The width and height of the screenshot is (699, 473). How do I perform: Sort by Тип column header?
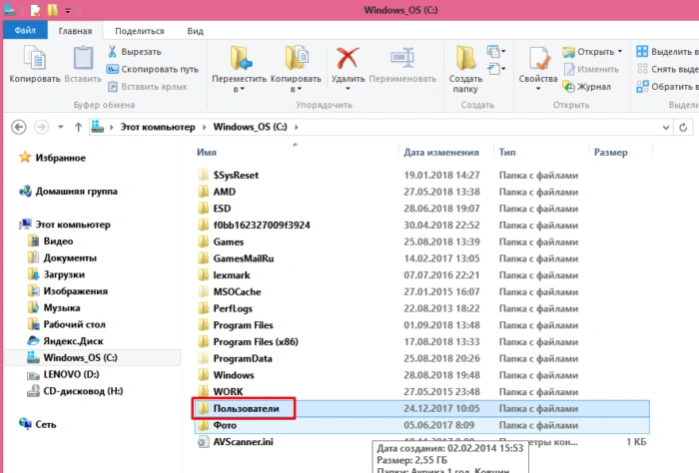tap(507, 152)
